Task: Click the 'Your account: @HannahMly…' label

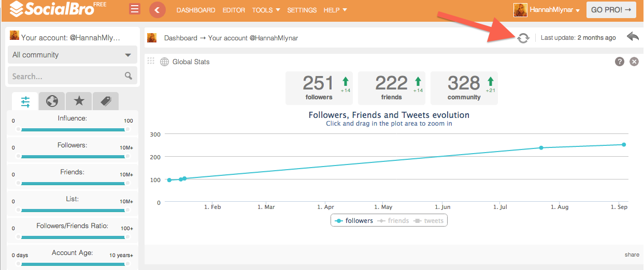Action: click(x=70, y=38)
